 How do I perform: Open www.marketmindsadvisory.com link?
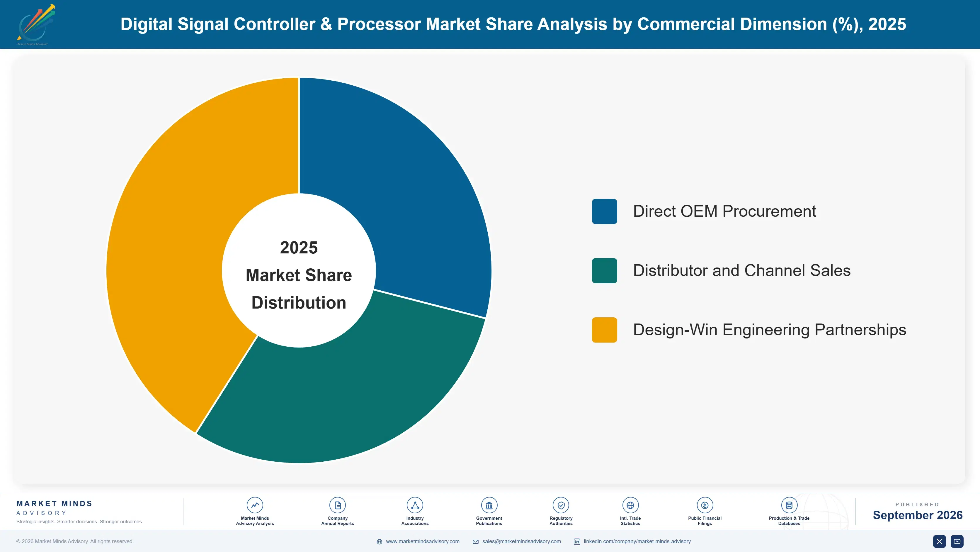click(423, 541)
